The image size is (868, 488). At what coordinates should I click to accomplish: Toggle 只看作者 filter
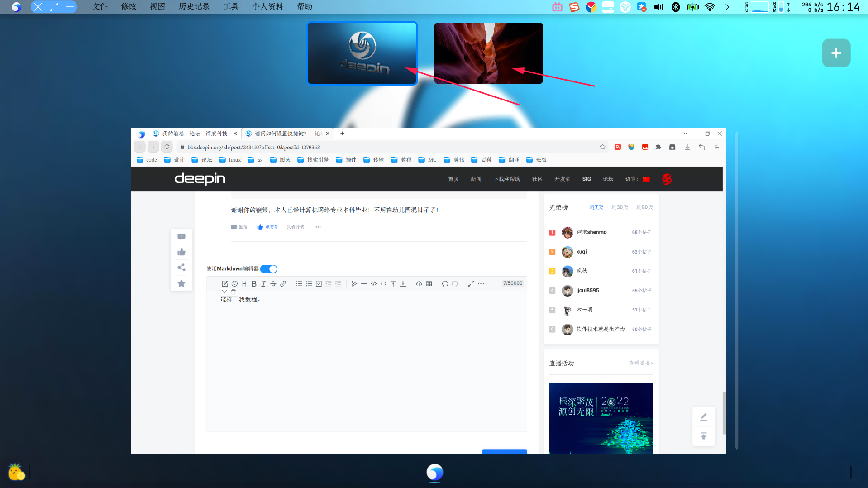(296, 227)
